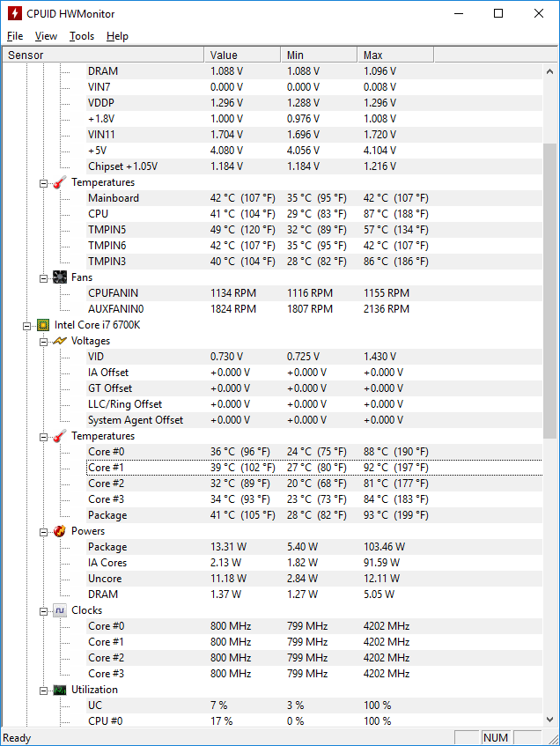This screenshot has width=560, height=746.
Task: Collapse the Utilization tree section
Action: tap(43, 691)
